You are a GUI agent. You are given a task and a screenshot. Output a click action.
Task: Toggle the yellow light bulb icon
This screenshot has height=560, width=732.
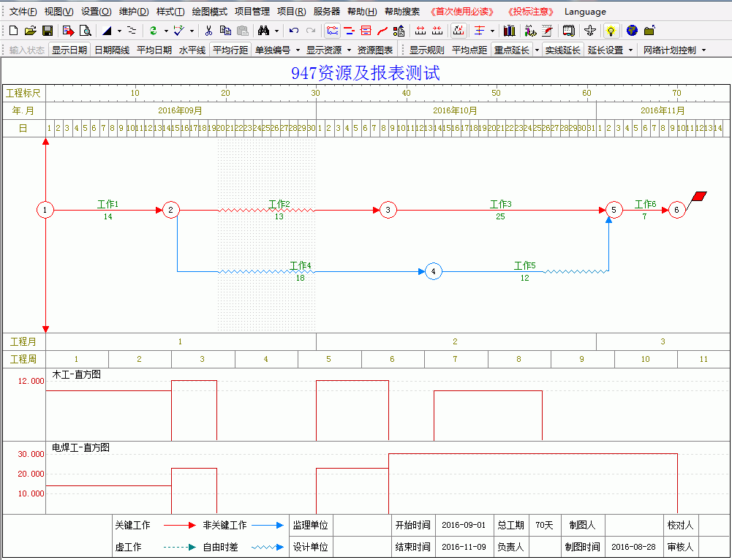click(611, 31)
